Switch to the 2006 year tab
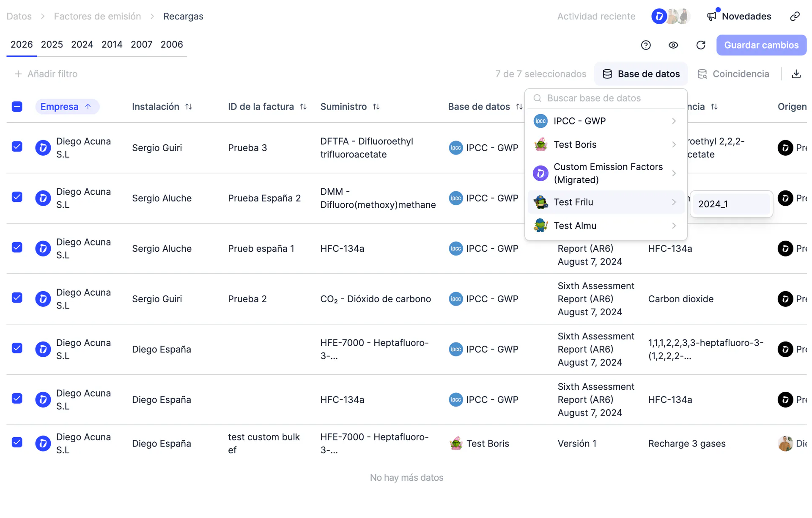Viewport: 812px width, 518px height. point(172,44)
